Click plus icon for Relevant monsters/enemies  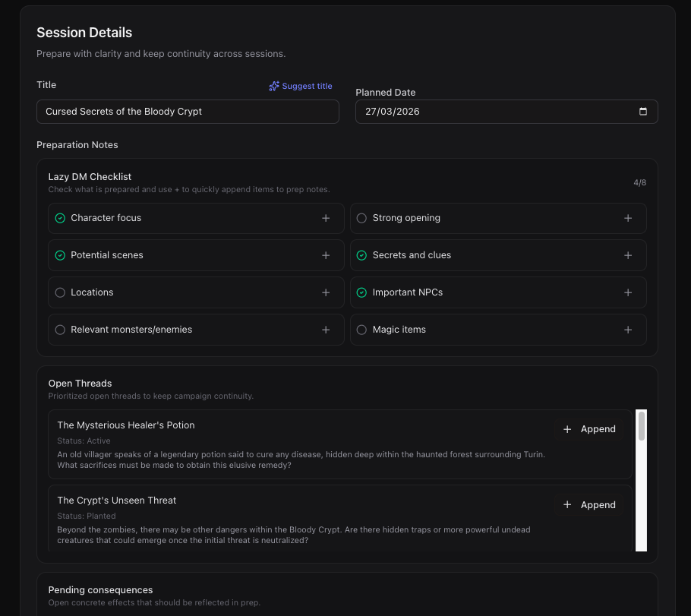point(326,330)
